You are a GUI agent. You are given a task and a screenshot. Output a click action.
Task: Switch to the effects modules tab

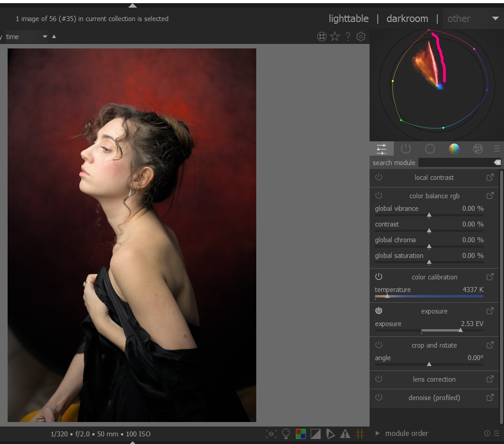point(478,148)
